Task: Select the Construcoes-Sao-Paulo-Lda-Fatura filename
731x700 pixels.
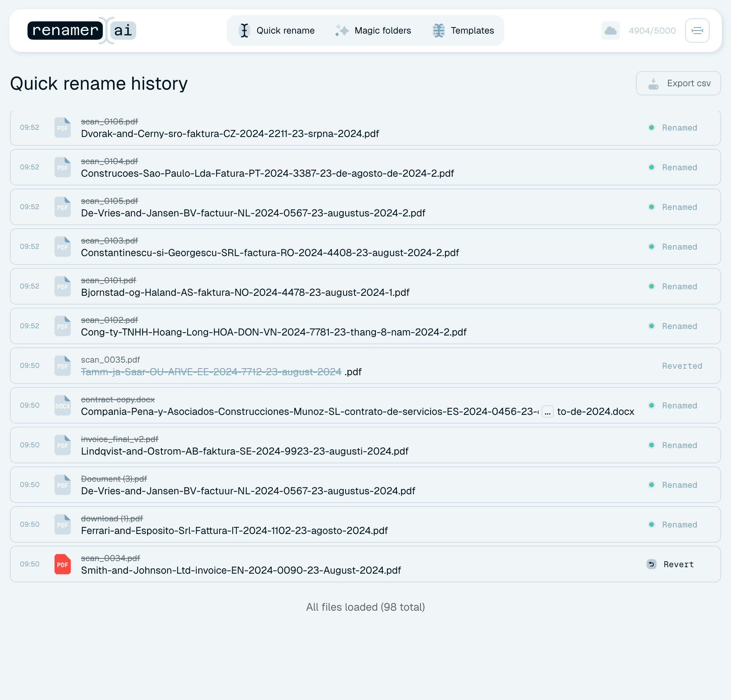Action: [267, 173]
